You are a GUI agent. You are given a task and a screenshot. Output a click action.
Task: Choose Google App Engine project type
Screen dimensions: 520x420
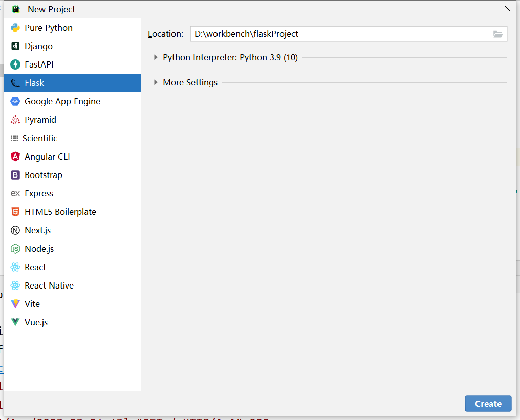pos(73,101)
